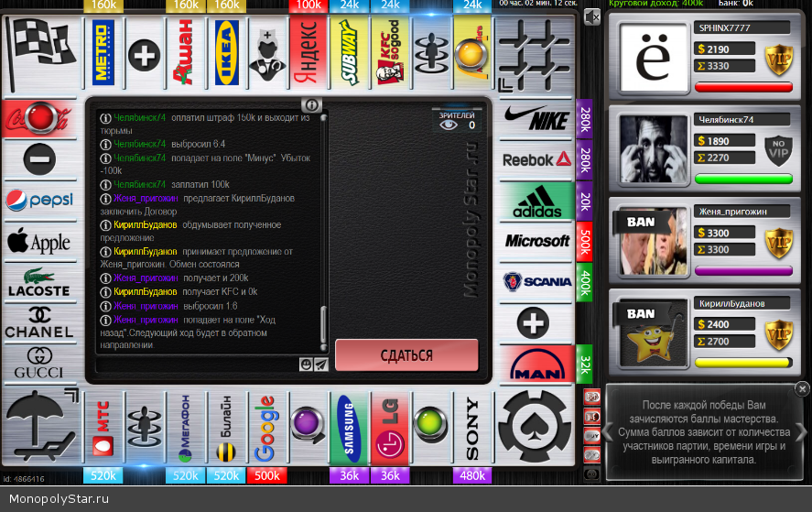812x512 pixels.
Task: Click the green ball token on bottom row
Action: tap(431, 424)
